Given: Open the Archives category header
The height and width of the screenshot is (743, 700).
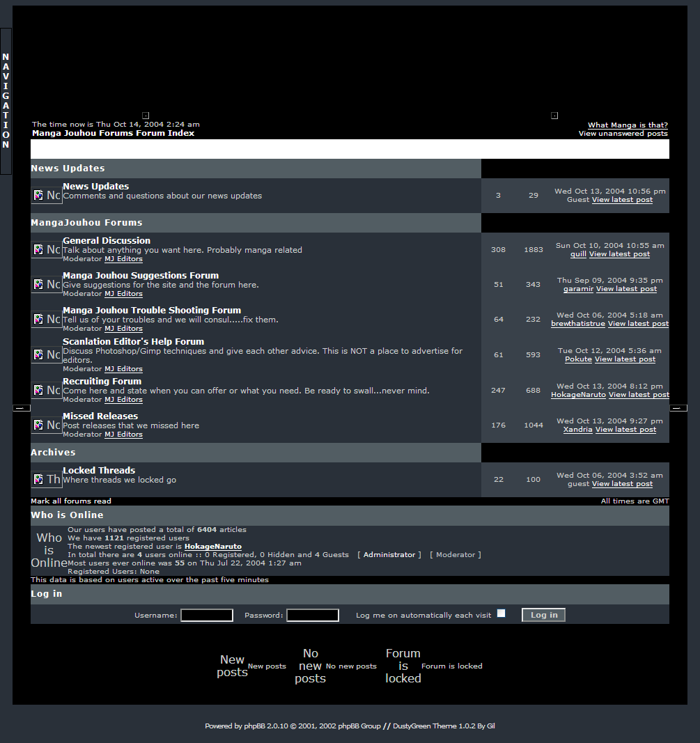Looking at the screenshot, I should tap(53, 453).
